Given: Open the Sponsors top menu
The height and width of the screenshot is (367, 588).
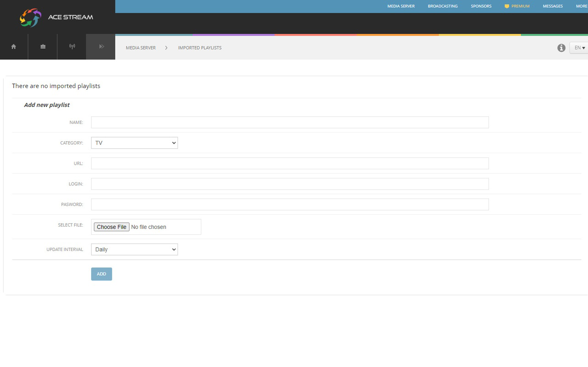Looking at the screenshot, I should point(481,6).
